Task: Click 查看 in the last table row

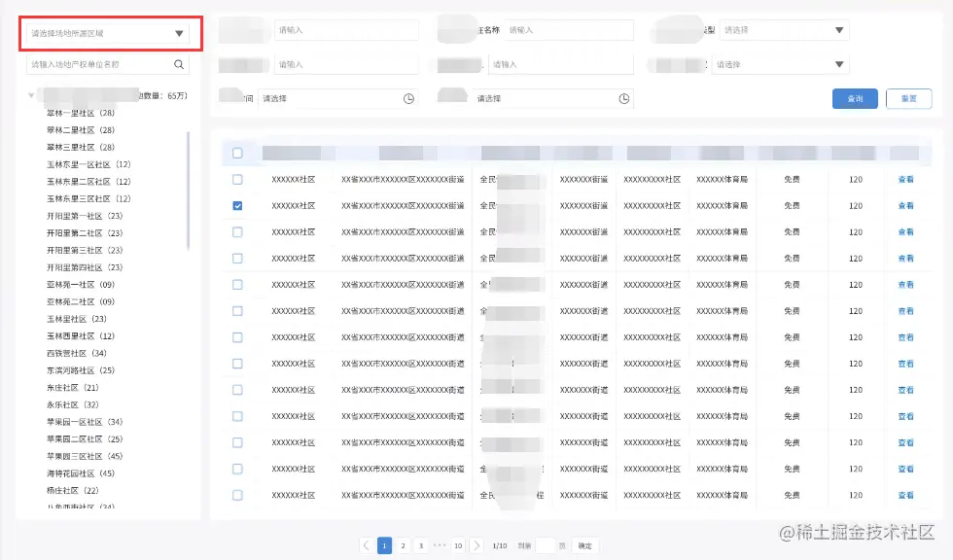Action: point(905,495)
